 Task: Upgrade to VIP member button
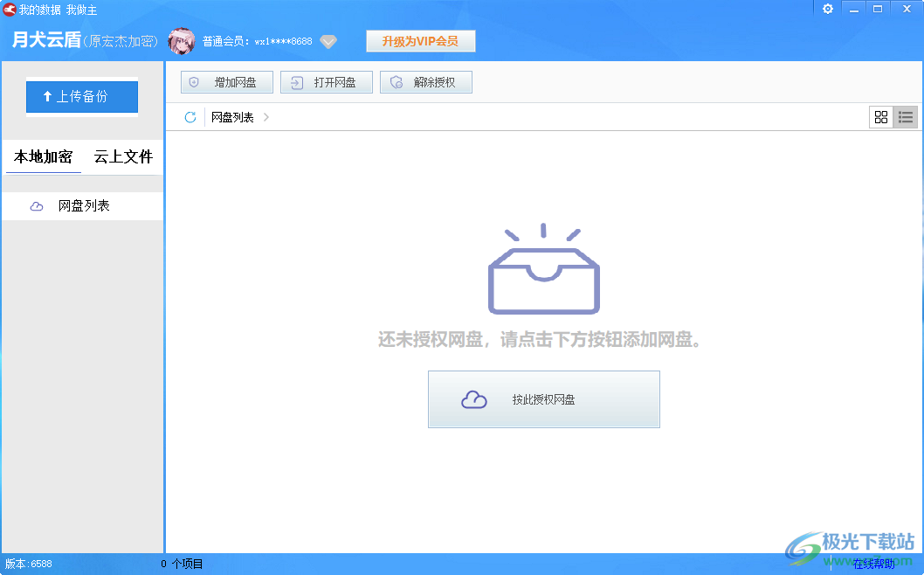click(x=420, y=41)
